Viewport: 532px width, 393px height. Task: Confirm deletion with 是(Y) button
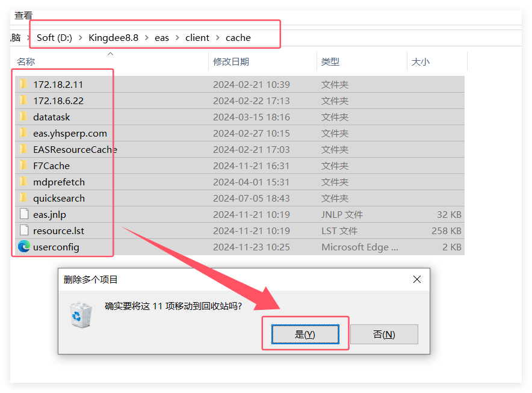click(305, 334)
